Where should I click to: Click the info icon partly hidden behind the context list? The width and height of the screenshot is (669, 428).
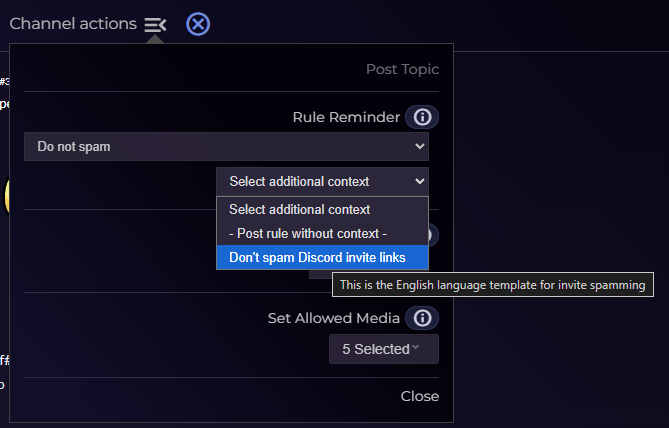434,235
